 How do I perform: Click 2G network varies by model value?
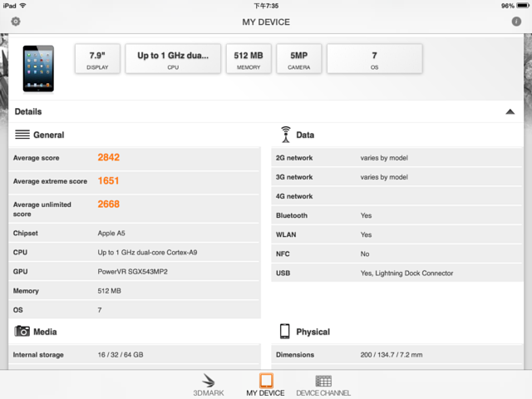pos(384,158)
